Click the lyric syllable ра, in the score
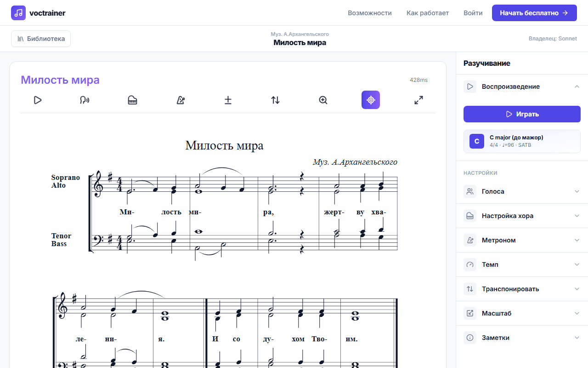The image size is (588, 368). point(269,212)
